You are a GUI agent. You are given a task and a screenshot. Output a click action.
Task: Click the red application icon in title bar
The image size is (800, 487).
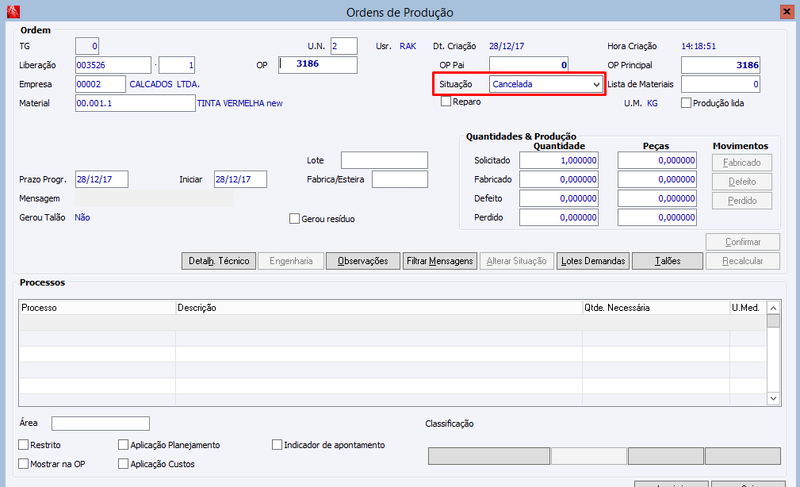[13, 11]
